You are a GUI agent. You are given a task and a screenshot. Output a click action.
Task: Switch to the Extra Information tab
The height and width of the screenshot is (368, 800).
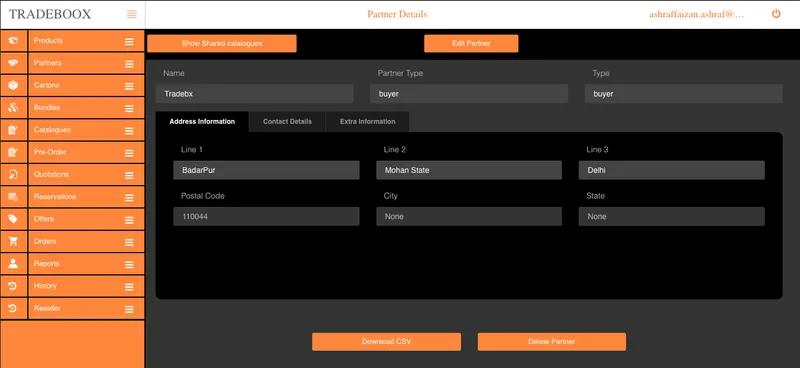pyautogui.click(x=367, y=122)
